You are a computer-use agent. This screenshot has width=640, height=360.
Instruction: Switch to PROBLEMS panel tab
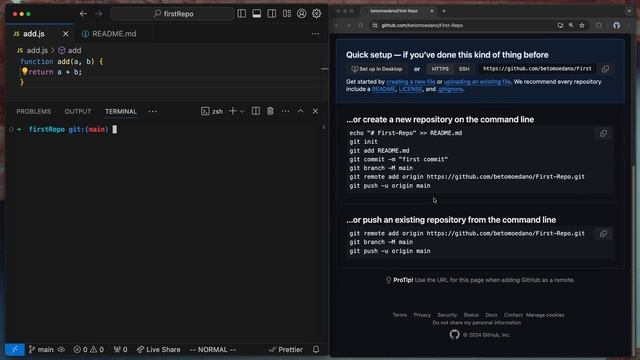[34, 111]
